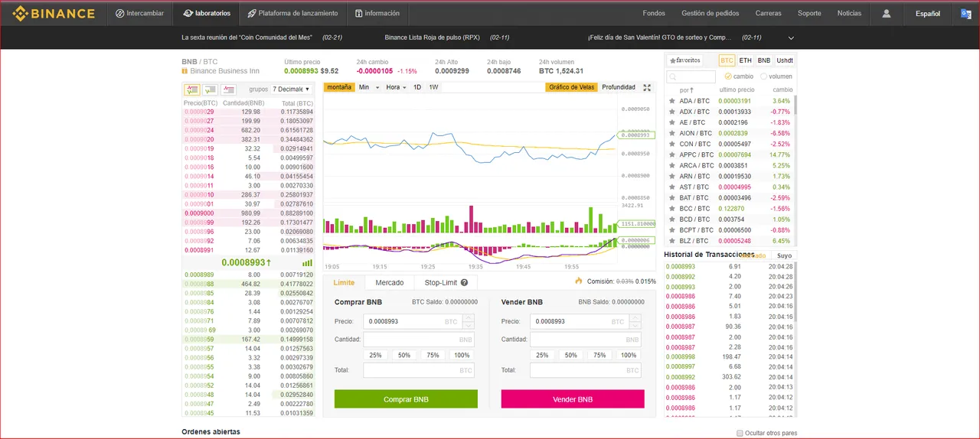Switch to Profundidad chart view

(619, 87)
